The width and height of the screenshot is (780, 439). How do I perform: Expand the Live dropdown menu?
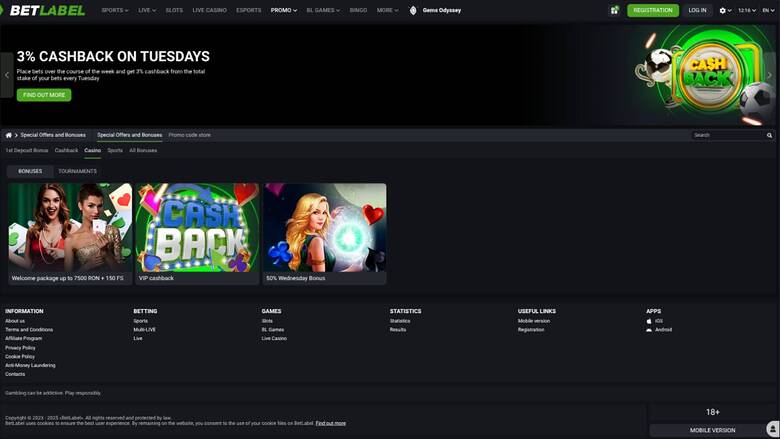[147, 10]
